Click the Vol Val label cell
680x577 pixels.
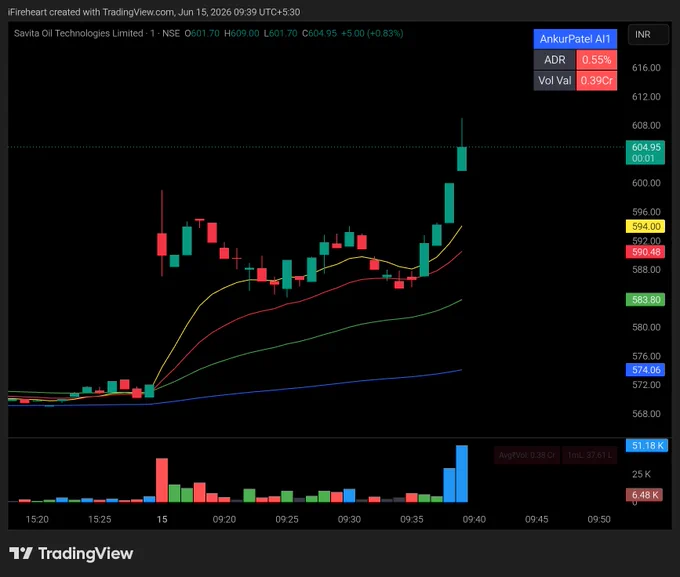pos(555,81)
